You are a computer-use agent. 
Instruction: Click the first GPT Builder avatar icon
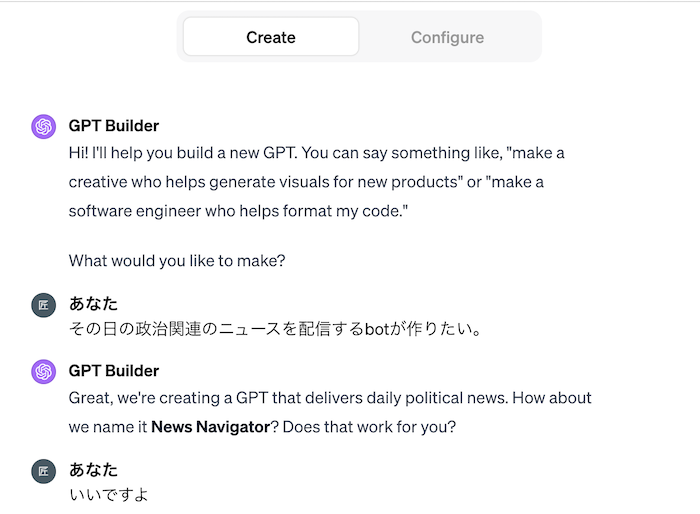tap(43, 126)
